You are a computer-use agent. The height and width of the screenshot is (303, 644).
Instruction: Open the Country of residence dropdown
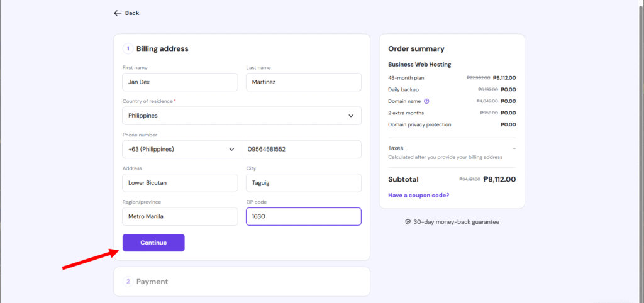point(242,116)
